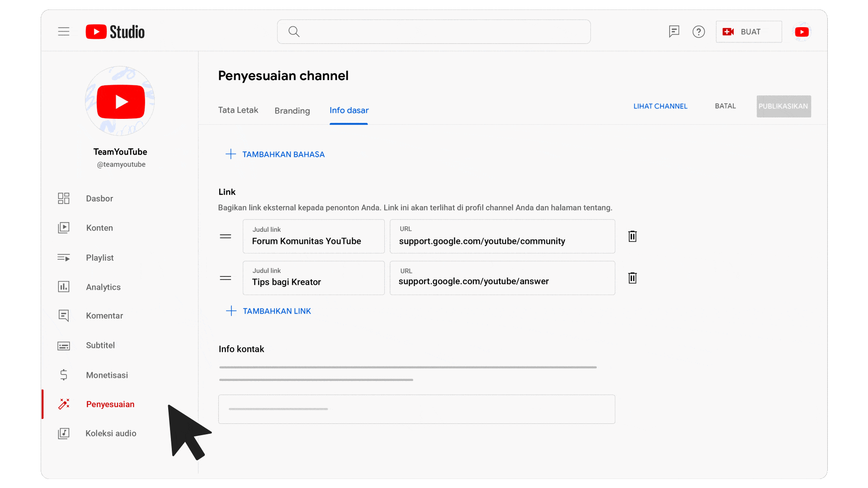Click BATAL to cancel changes

pyautogui.click(x=726, y=106)
